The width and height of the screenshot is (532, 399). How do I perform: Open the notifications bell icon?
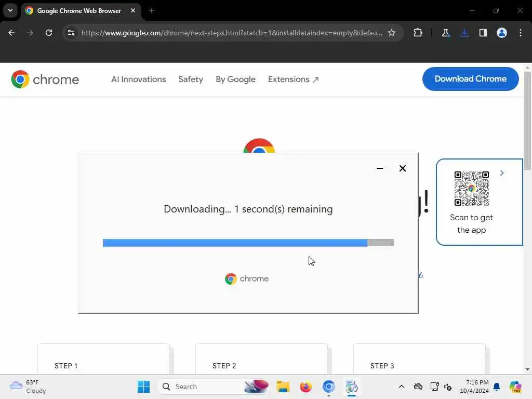pos(497,387)
